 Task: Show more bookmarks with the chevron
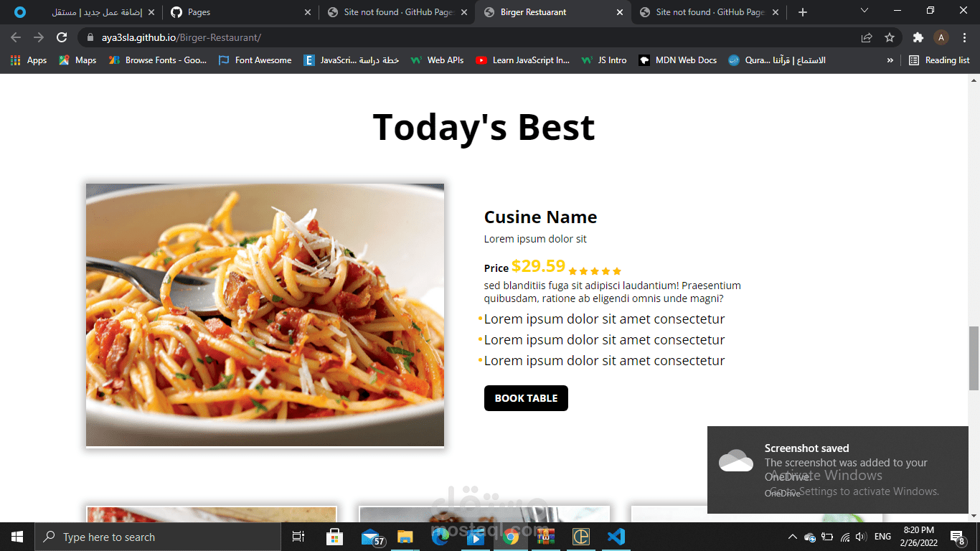click(890, 60)
